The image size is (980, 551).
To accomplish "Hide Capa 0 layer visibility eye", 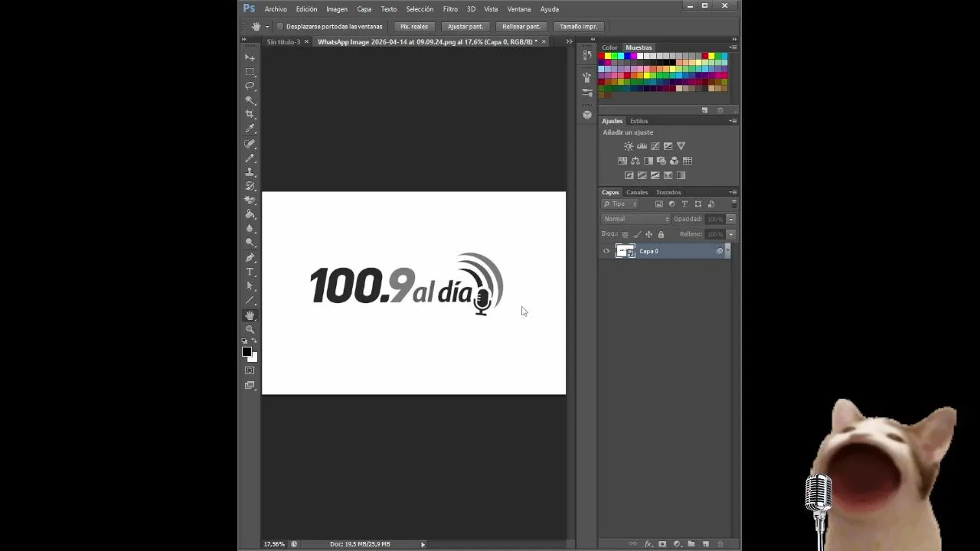I will point(606,251).
